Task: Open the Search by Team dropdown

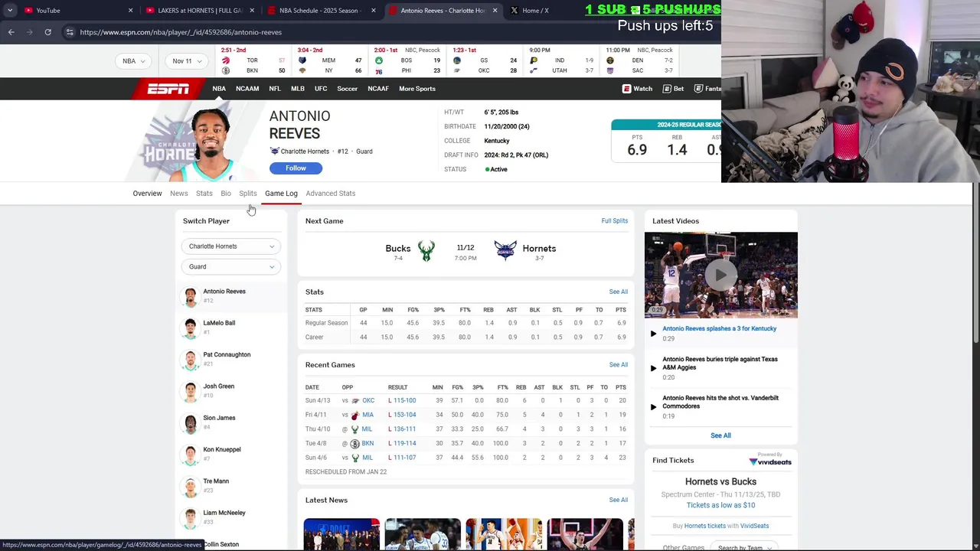Action: click(743, 548)
